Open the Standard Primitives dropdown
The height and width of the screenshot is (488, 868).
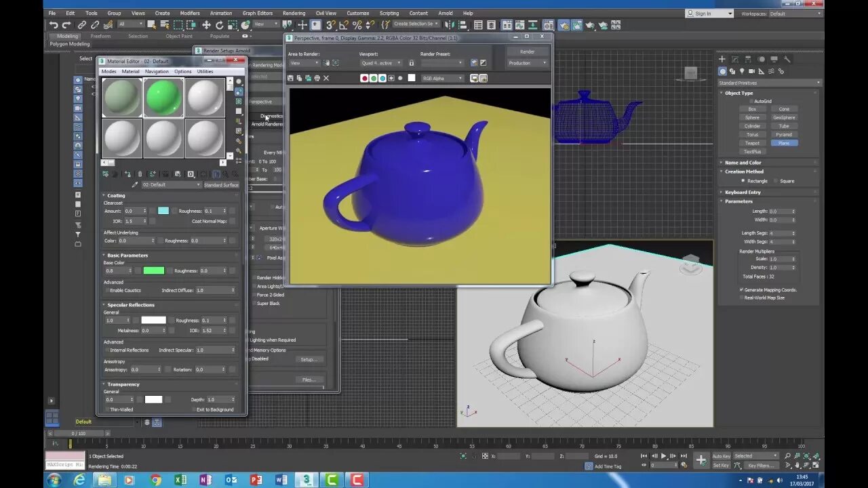tap(769, 83)
